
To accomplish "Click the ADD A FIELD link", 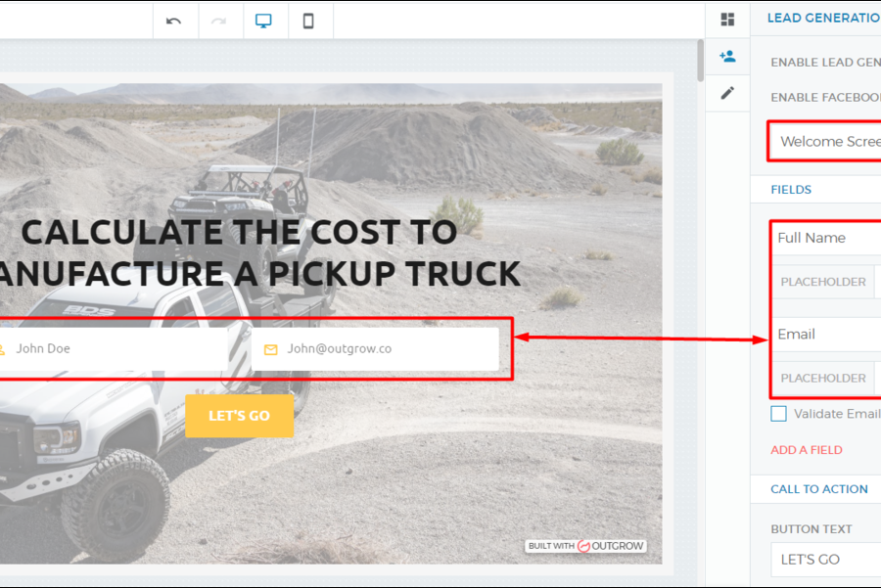I will click(x=807, y=450).
